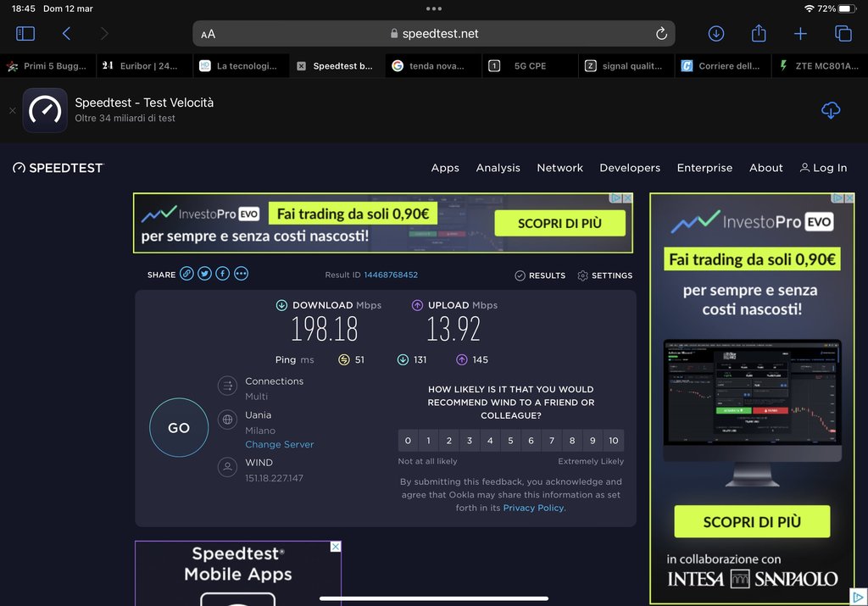Viewport: 868px width, 606px height.
Task: Go back to the previous page
Action: point(66,34)
